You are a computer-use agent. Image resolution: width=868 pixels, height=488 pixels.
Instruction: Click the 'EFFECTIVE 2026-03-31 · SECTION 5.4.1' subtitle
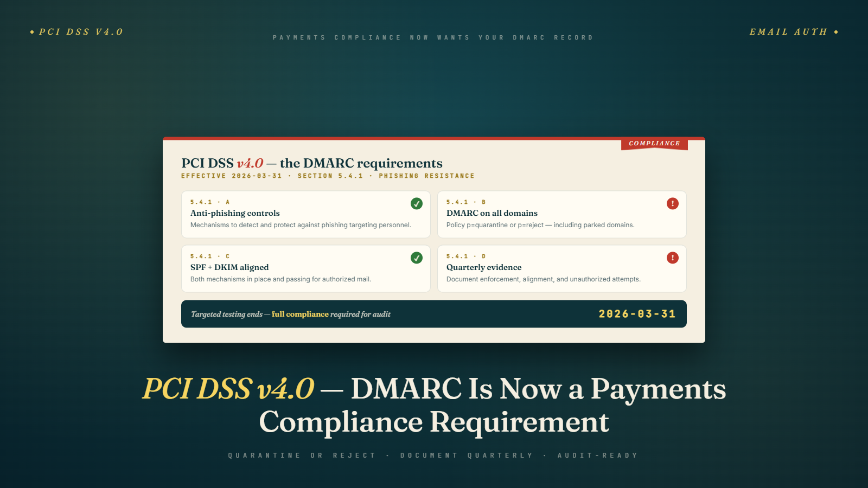[x=328, y=176]
